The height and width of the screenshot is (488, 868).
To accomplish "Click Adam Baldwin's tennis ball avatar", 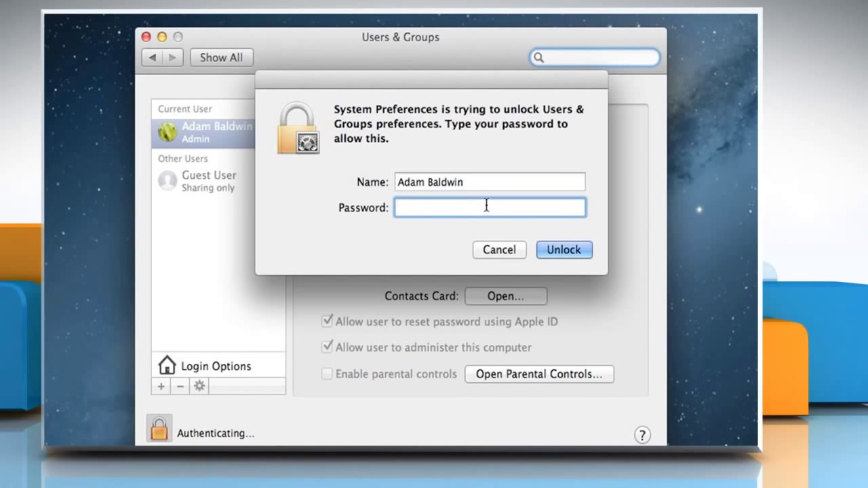I will click(167, 132).
